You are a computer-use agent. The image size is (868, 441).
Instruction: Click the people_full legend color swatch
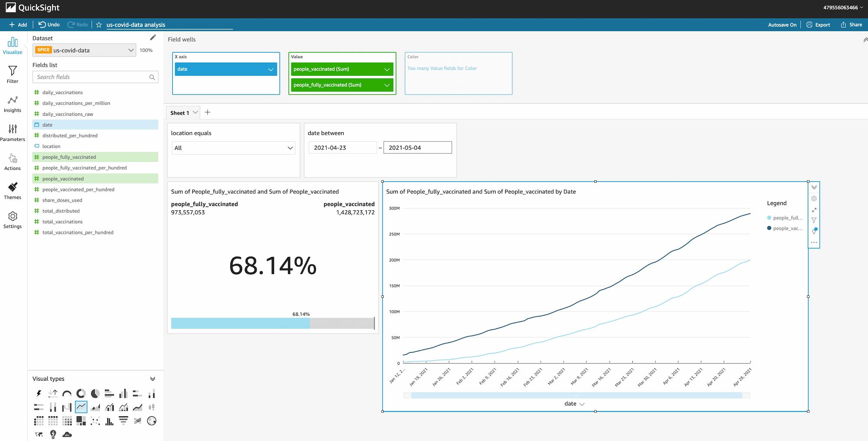[x=769, y=218]
